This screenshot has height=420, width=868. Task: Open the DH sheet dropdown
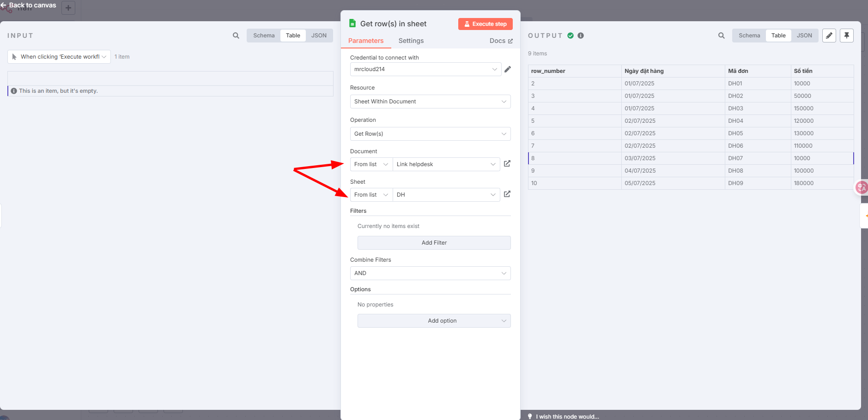(446, 195)
